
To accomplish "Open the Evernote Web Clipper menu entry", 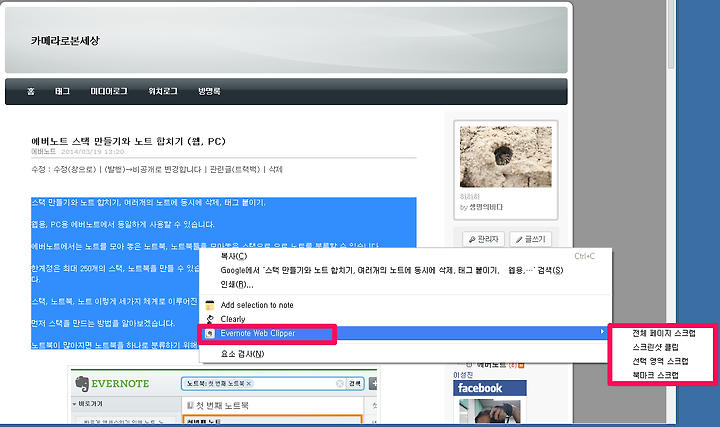I will [405, 333].
